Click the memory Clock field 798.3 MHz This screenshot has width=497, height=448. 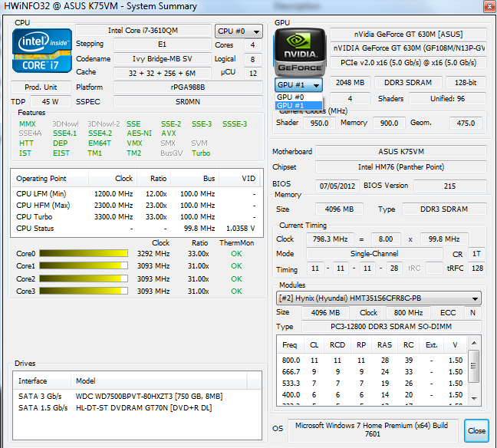(330, 239)
